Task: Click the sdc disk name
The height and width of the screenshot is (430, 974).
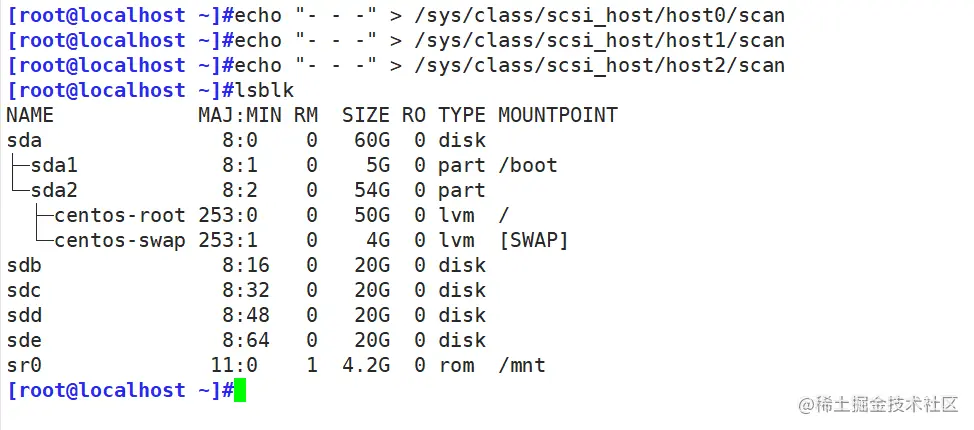Action: (x=24, y=290)
